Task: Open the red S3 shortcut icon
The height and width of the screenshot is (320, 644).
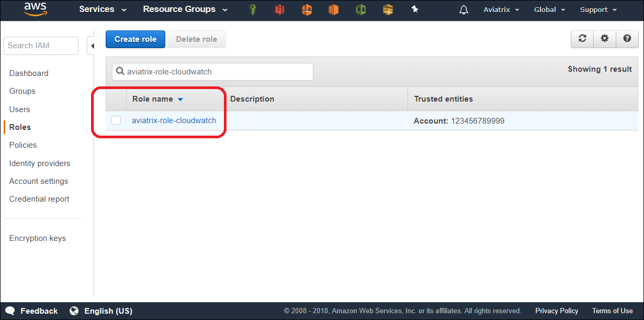Action: pos(280,9)
